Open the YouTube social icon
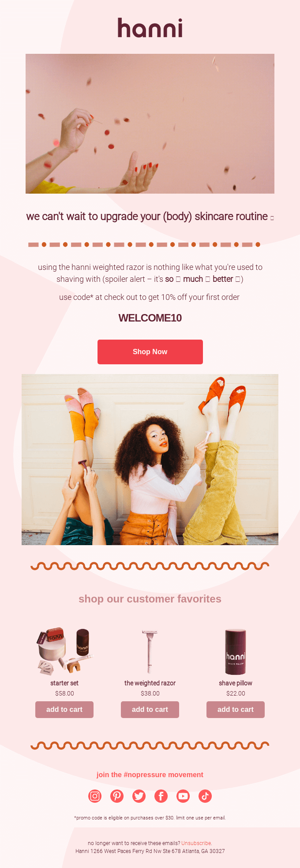This screenshot has width=300, height=868. [x=183, y=796]
